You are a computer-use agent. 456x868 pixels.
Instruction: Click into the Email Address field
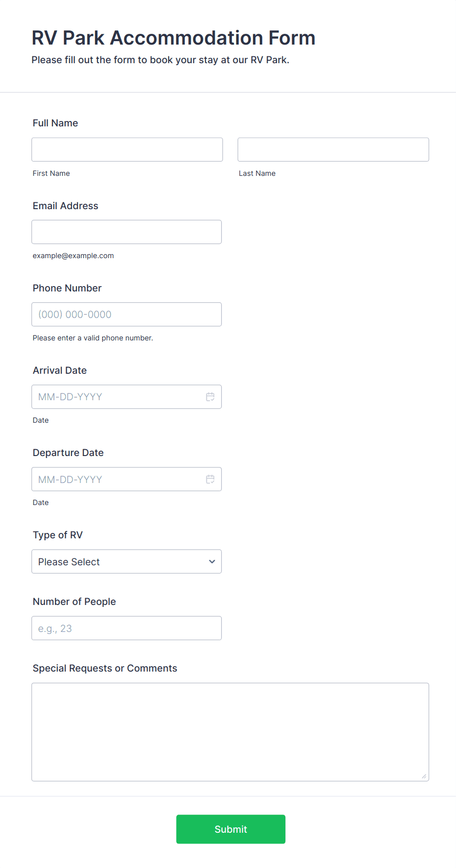(127, 232)
